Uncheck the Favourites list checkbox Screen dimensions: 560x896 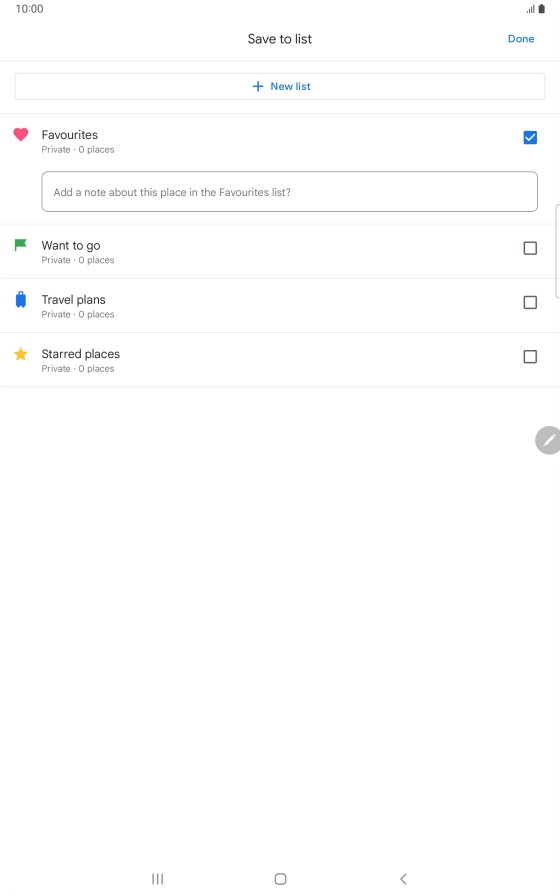point(530,138)
